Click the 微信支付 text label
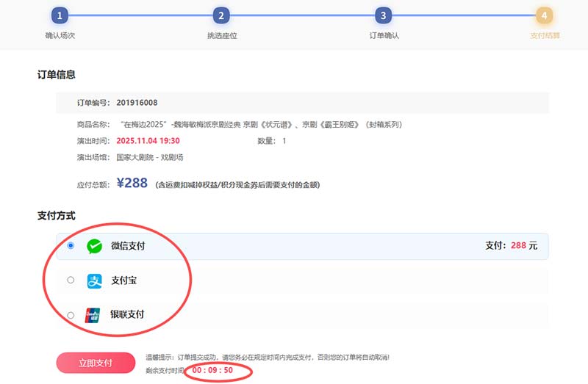The width and height of the screenshot is (588, 384). coord(128,246)
